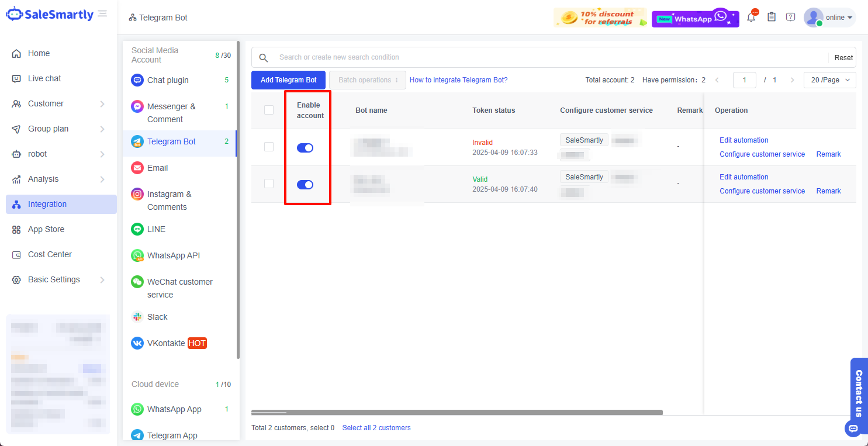Open the Slack integration channel
The height and width of the screenshot is (446, 868).
coord(156,317)
